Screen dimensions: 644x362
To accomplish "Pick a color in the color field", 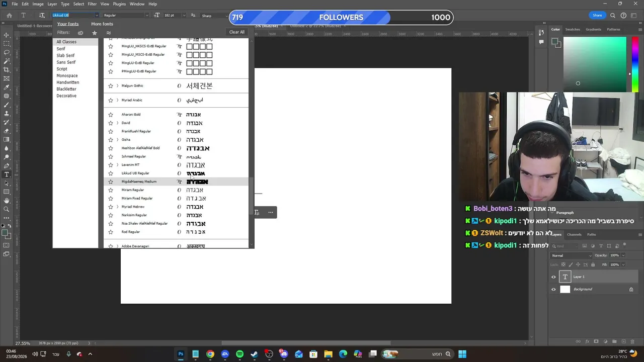I will coord(594,65).
